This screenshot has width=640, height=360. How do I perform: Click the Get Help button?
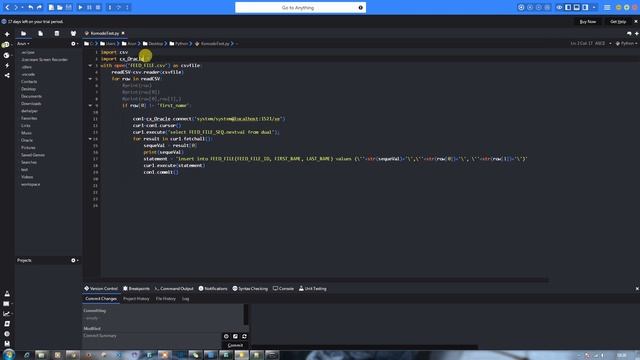click(618, 22)
